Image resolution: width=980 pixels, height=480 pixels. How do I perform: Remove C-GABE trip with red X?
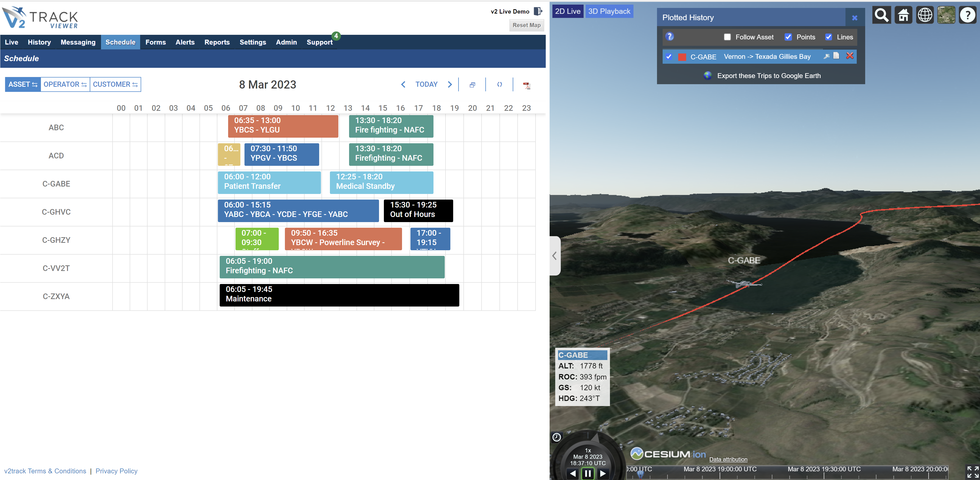(850, 56)
